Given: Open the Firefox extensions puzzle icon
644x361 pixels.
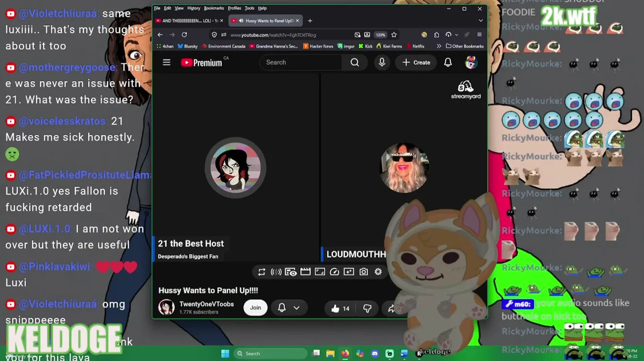Looking at the screenshot, I should pyautogui.click(x=437, y=35).
